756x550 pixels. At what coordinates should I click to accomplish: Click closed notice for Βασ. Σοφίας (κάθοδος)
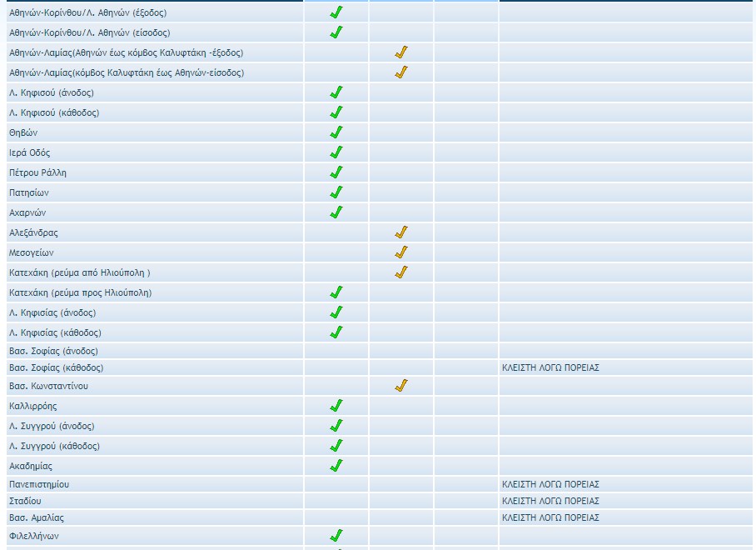pos(550,367)
